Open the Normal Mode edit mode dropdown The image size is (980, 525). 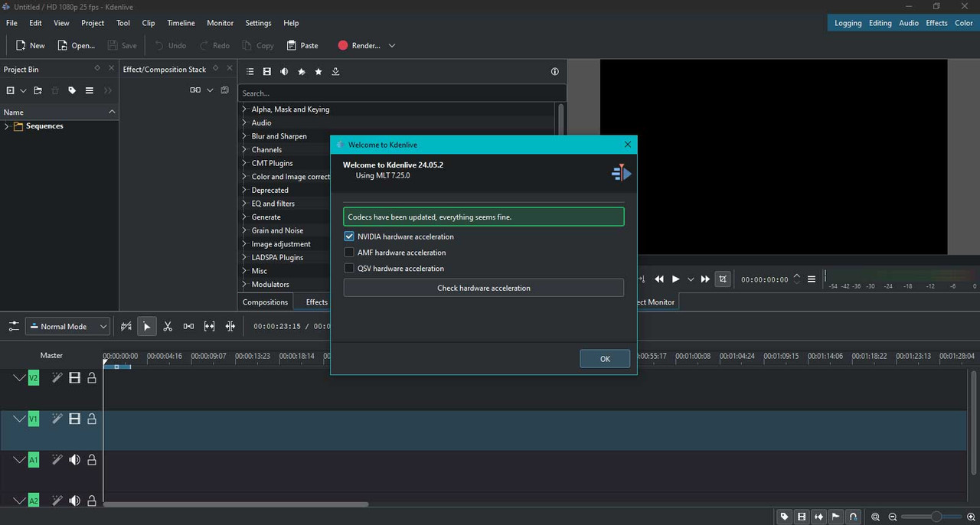[x=68, y=326]
